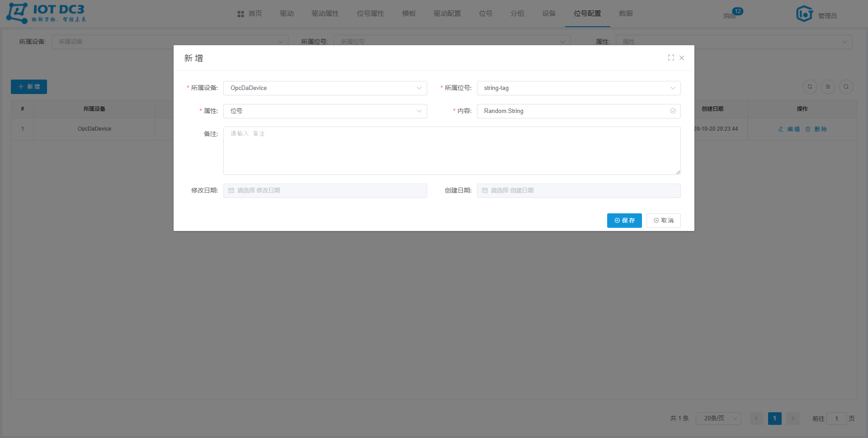Go to the 首页 menu tab

pyautogui.click(x=250, y=14)
